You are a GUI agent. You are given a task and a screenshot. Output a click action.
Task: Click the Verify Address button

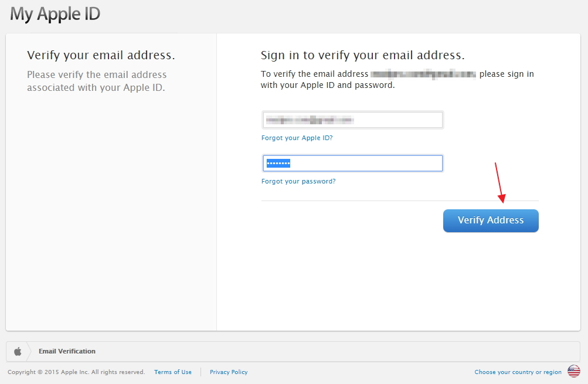click(491, 220)
